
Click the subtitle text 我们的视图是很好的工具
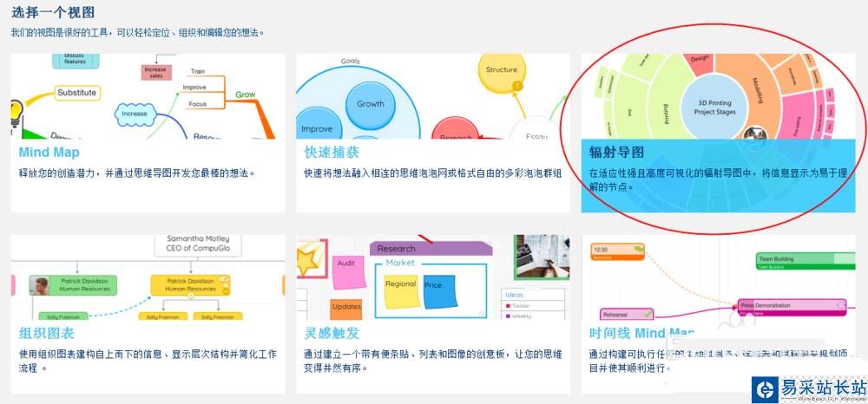click(137, 33)
